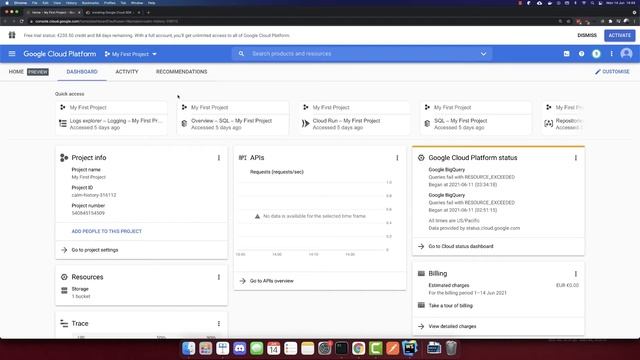This screenshot has height=360, width=640.
Task: Open Discord from the dock
Action: point(240,348)
